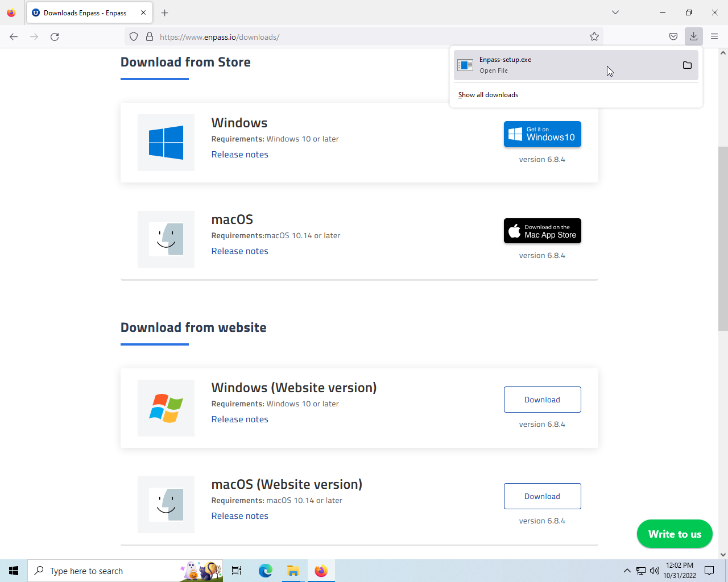Click the macOS (Website version) title

coord(287,484)
